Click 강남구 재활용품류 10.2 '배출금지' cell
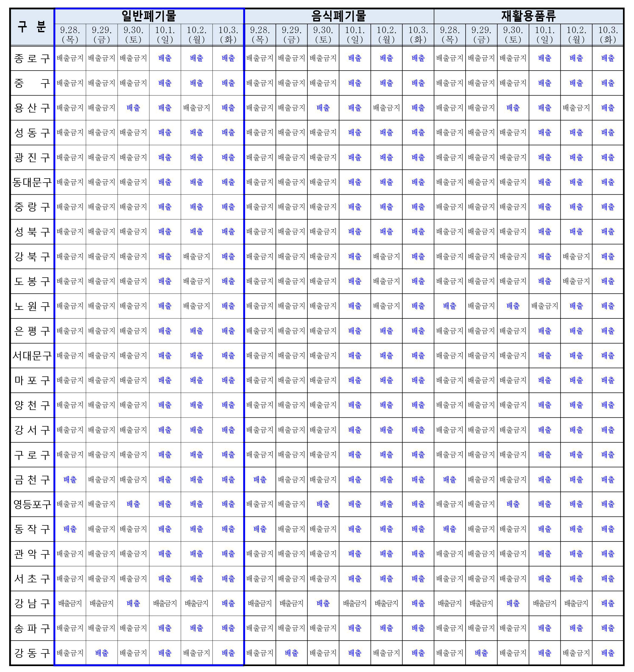This screenshot has height=672, width=634. (x=577, y=603)
